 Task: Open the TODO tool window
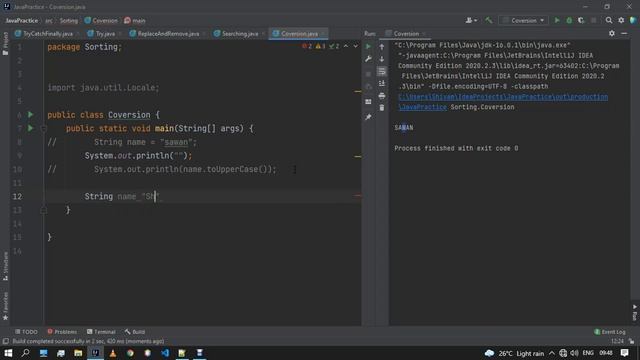coord(26,332)
